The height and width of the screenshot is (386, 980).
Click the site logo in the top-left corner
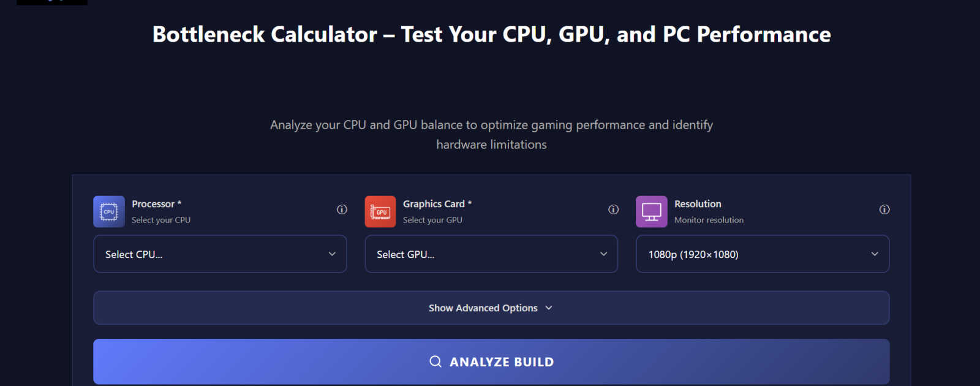51,2
